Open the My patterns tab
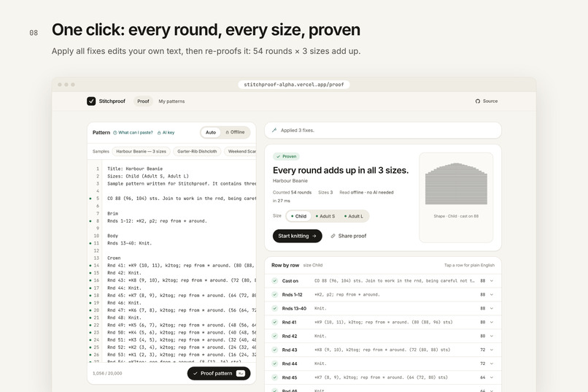 [x=171, y=101]
